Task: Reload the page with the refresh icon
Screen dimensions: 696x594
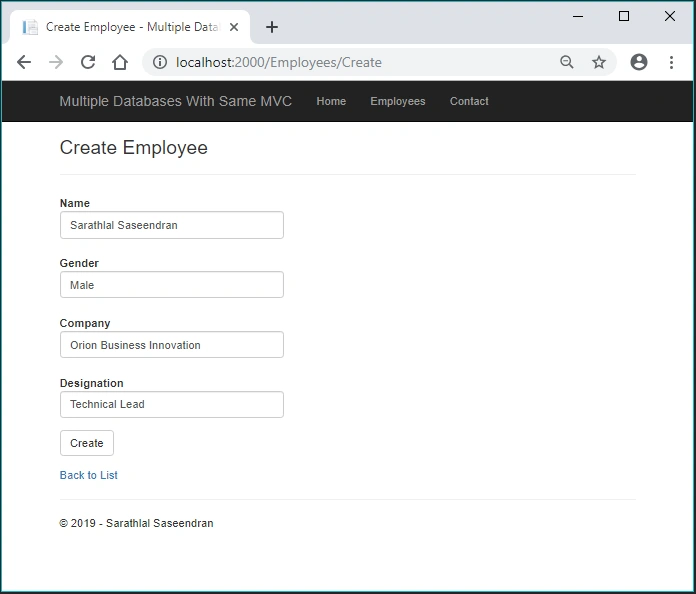Action: (x=88, y=62)
